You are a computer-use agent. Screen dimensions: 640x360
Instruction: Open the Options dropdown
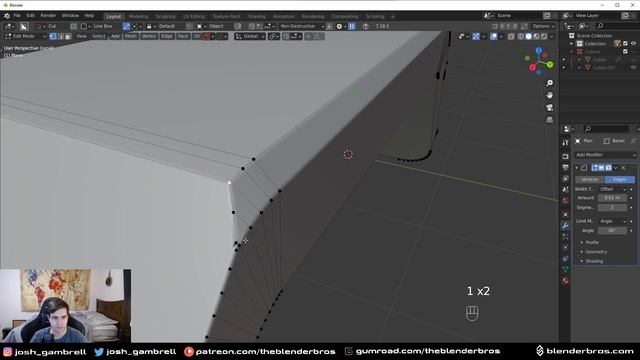point(543,26)
